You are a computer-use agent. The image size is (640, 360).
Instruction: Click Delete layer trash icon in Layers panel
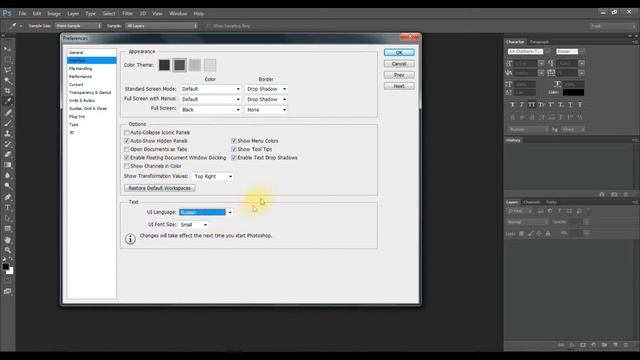coord(626,345)
